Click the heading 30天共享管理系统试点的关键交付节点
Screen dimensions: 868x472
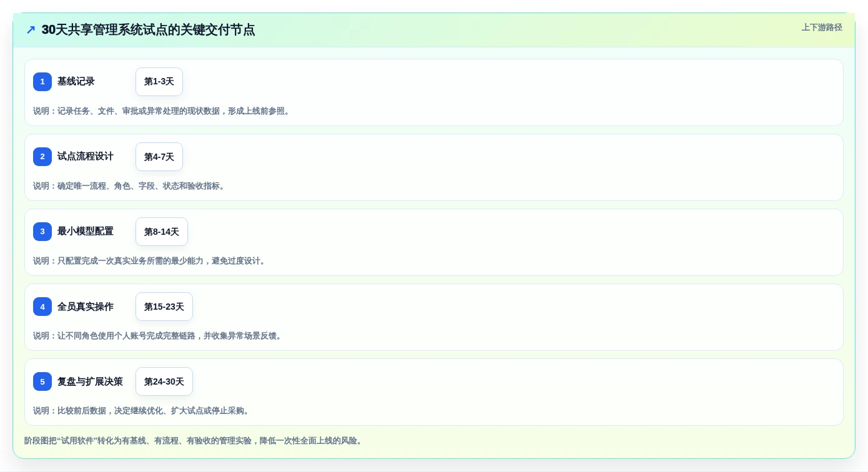pos(148,30)
